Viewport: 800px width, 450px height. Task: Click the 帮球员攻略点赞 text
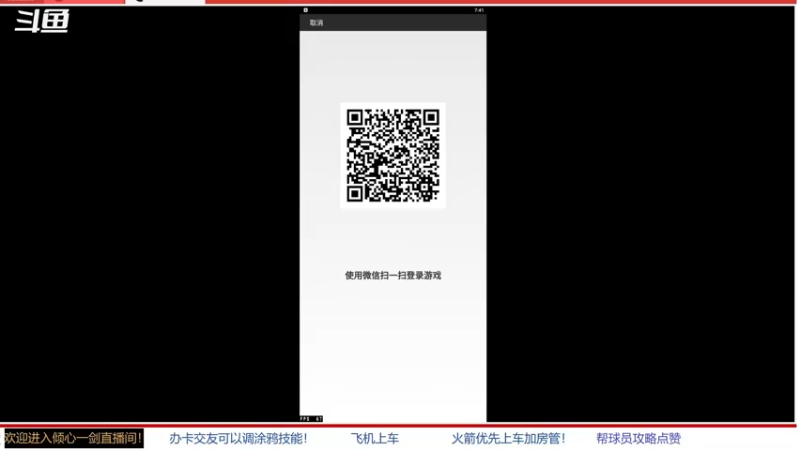(x=639, y=439)
